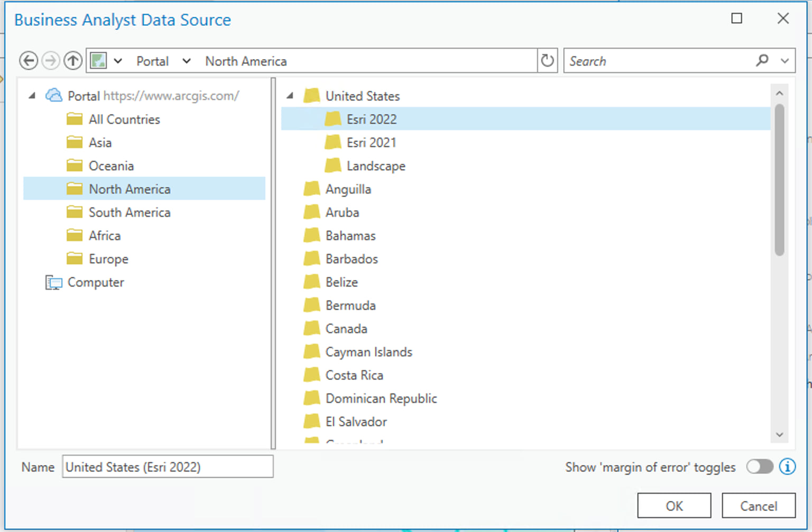Open the view options dropdown beside the thumbnail
This screenshot has height=532, width=812.
tap(118, 60)
